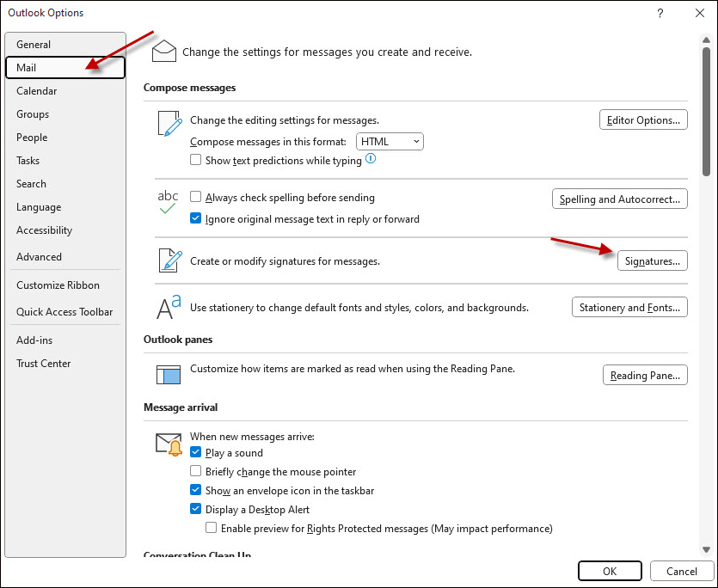The width and height of the screenshot is (718, 588).
Task: Click the page-and-pencil editing settings icon
Action: coord(170,123)
